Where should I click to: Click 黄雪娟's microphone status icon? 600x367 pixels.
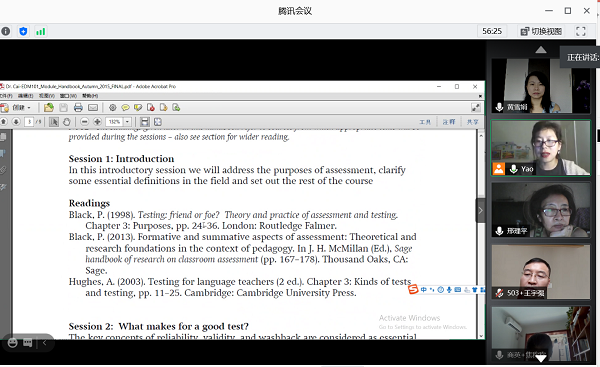[x=499, y=107]
